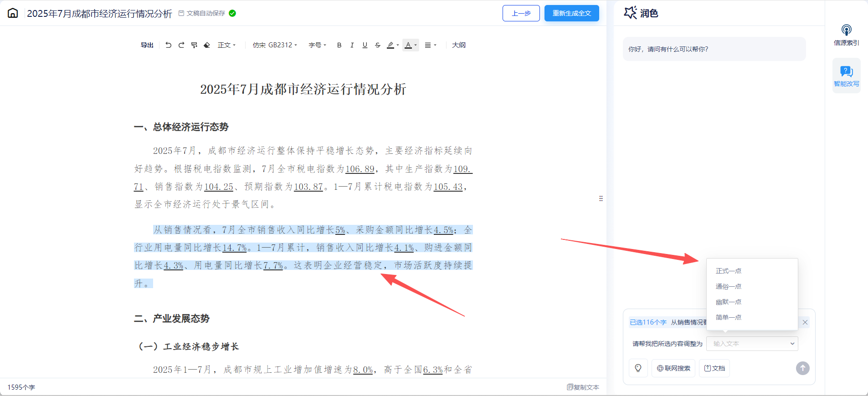The image size is (868, 396).
Task: Click underlined value 105.43
Action: pyautogui.click(x=448, y=187)
